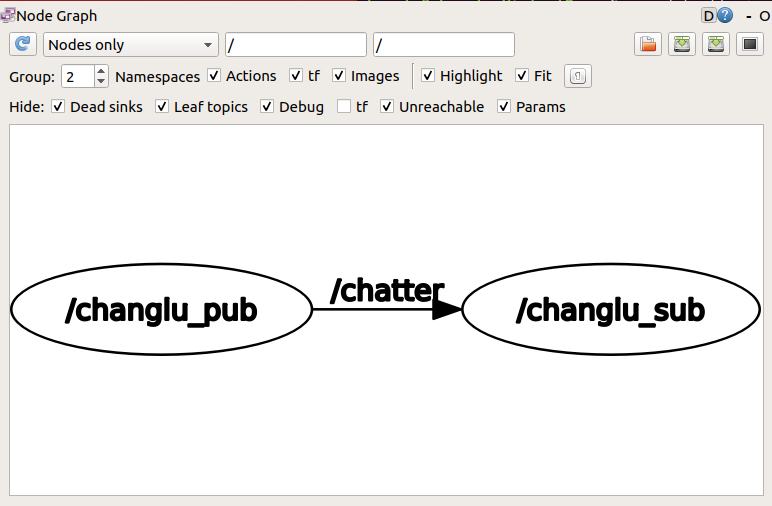Uncheck Hide Debug

tap(267, 106)
